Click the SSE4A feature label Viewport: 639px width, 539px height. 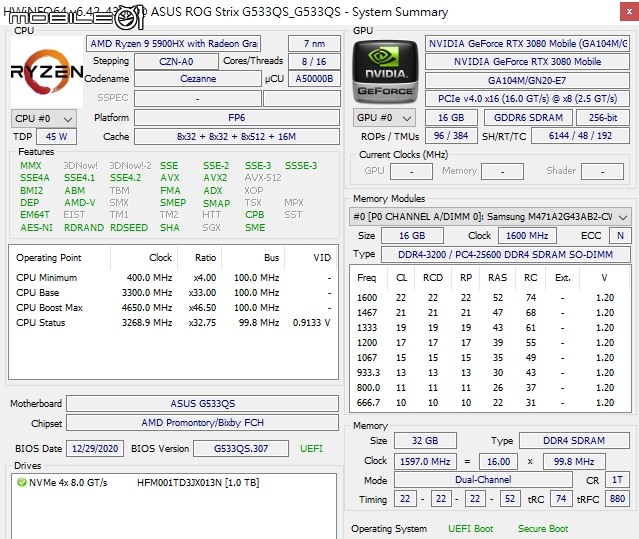coord(35,178)
